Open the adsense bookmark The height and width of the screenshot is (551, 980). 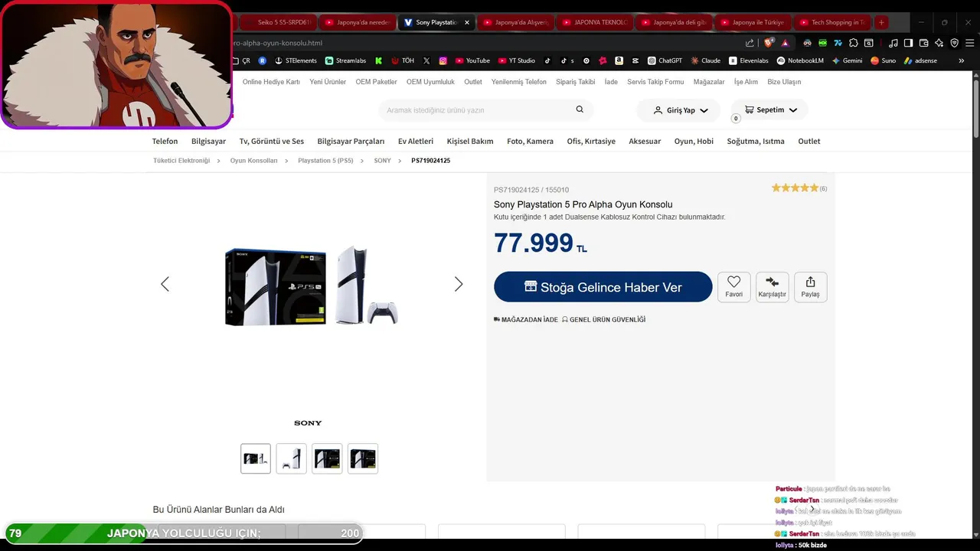tap(920, 60)
